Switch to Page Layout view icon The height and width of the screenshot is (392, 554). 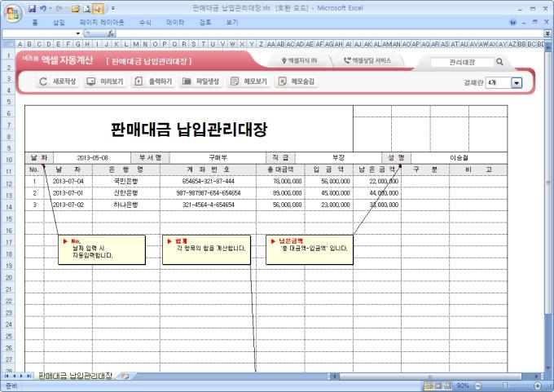pyautogui.click(x=438, y=385)
